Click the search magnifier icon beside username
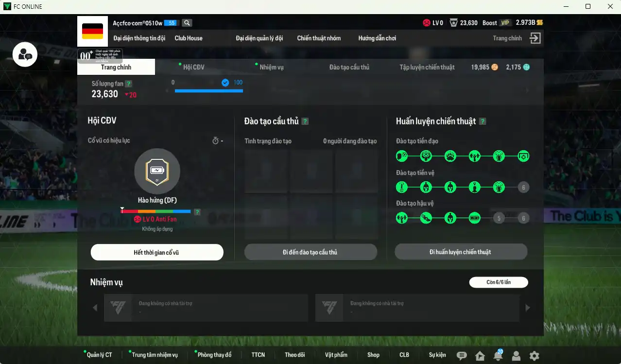 coord(187,23)
